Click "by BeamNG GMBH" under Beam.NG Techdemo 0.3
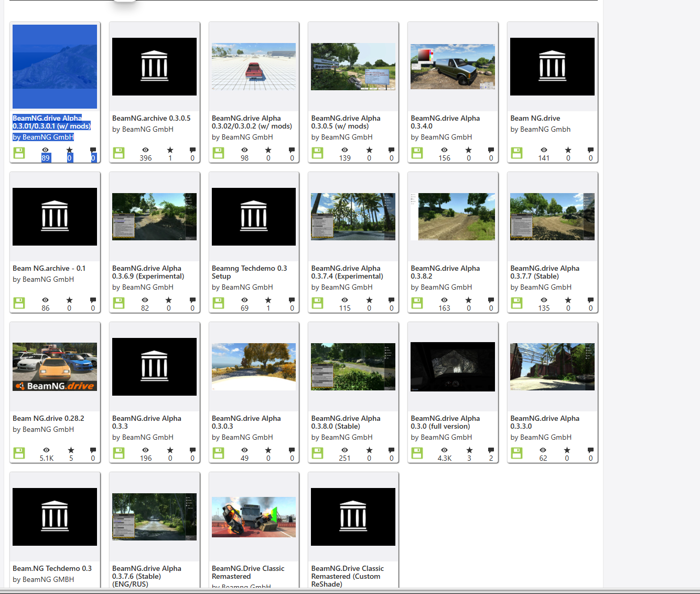 click(x=44, y=580)
